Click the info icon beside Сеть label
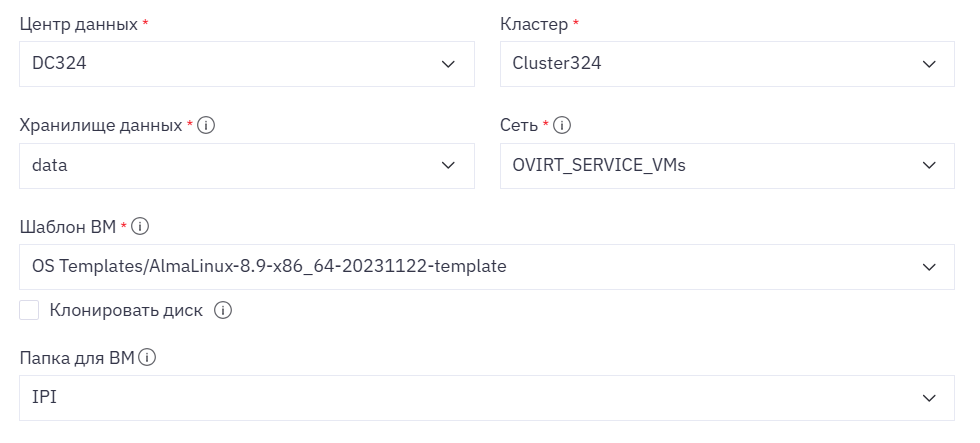 562,126
